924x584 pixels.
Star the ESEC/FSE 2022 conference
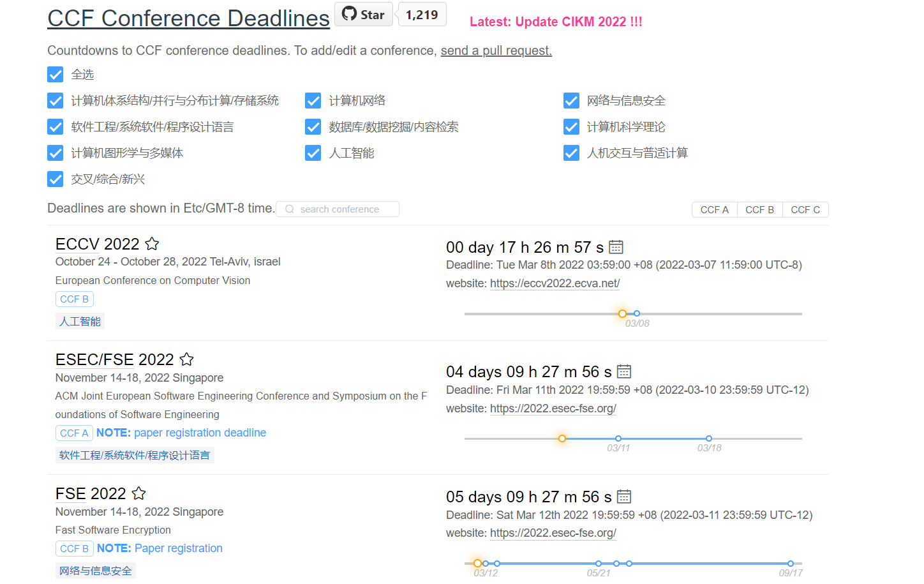pyautogui.click(x=186, y=359)
